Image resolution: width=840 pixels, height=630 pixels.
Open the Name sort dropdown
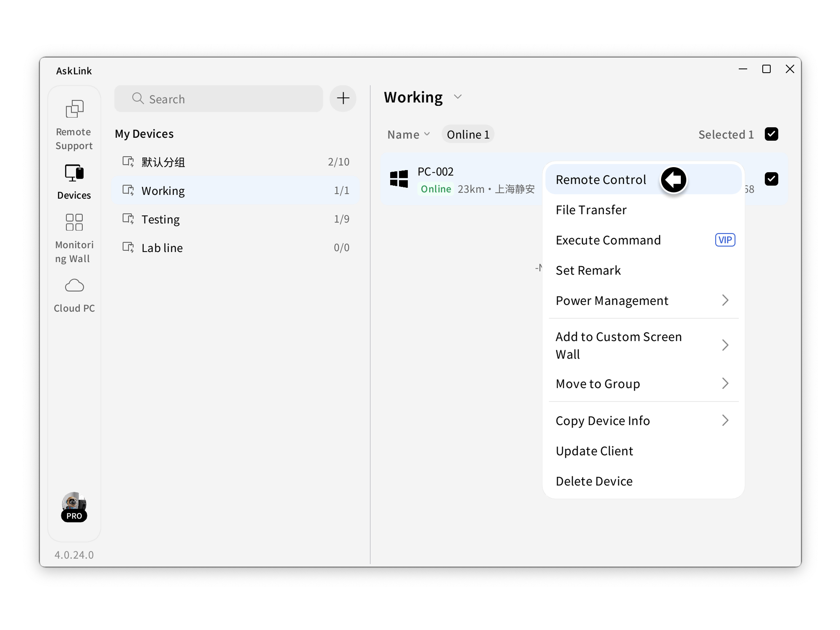(408, 134)
